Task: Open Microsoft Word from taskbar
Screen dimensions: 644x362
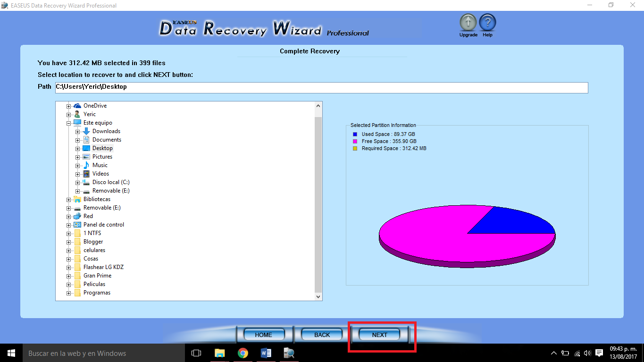Action: (266, 353)
